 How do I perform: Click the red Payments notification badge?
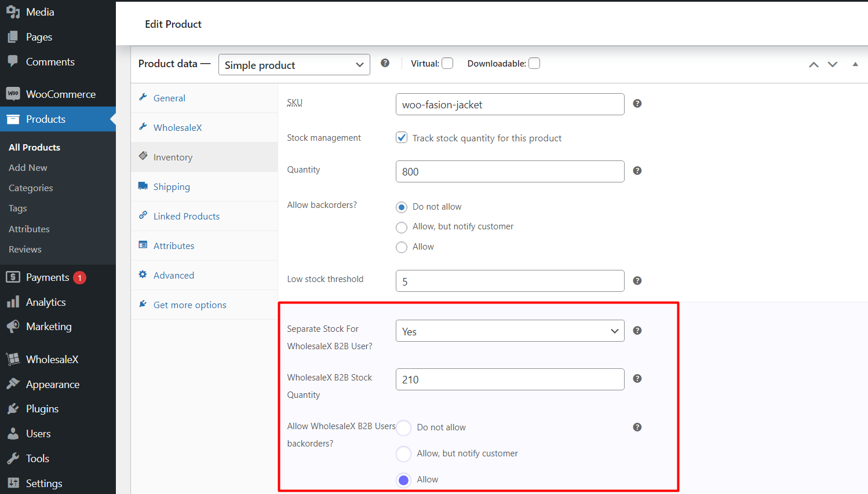[80, 278]
